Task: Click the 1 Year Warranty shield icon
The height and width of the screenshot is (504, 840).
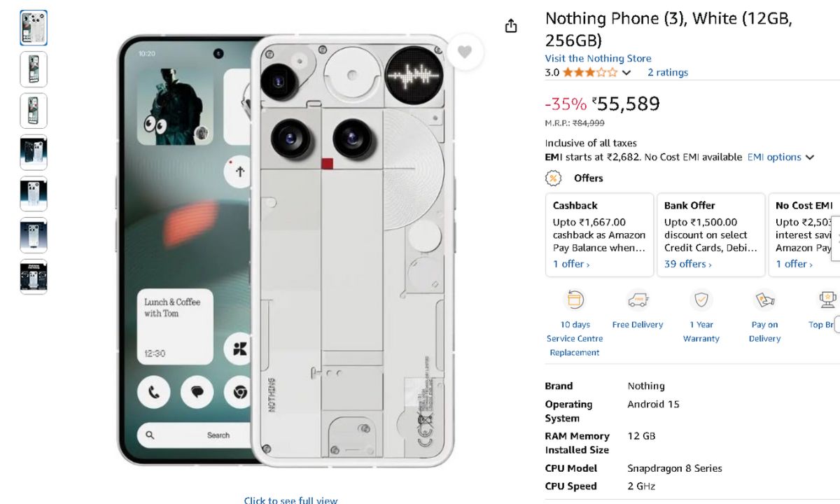Action: pos(701,300)
